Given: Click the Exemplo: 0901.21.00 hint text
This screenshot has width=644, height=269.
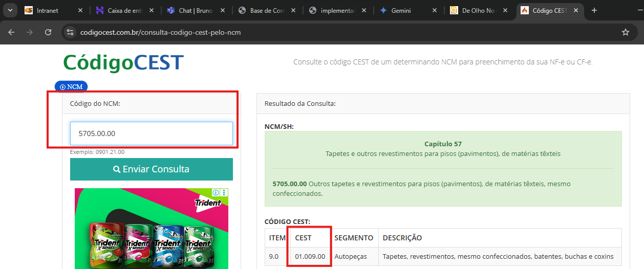Looking at the screenshot, I should pyautogui.click(x=97, y=152).
